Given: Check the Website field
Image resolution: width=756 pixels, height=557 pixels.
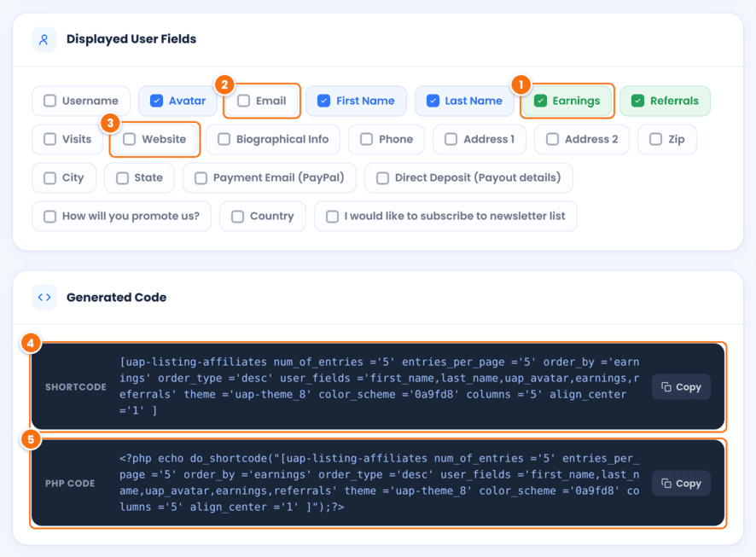Looking at the screenshot, I should tap(129, 139).
